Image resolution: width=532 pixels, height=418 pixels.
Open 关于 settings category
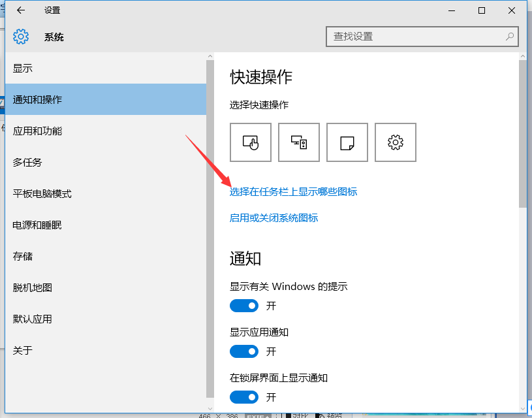coord(106,350)
